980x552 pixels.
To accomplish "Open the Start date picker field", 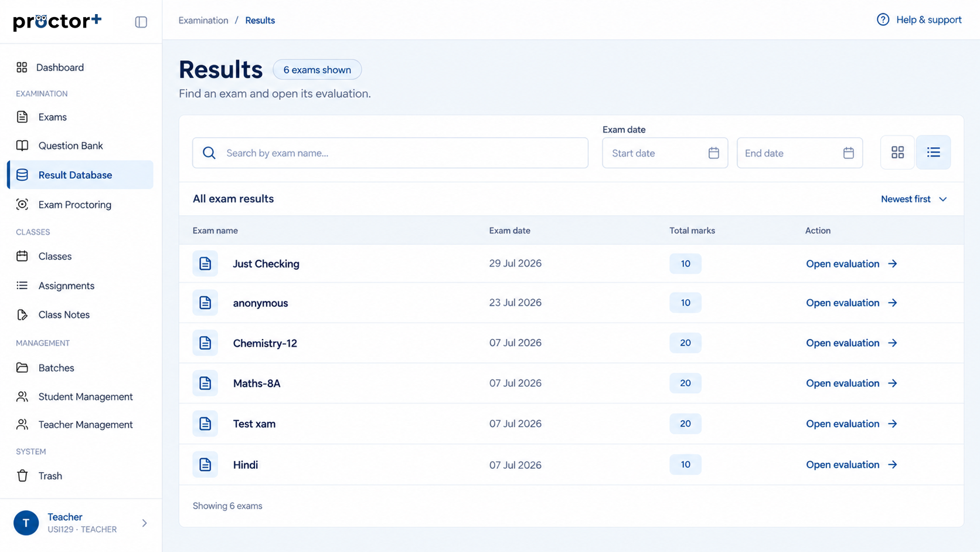I will pos(665,153).
